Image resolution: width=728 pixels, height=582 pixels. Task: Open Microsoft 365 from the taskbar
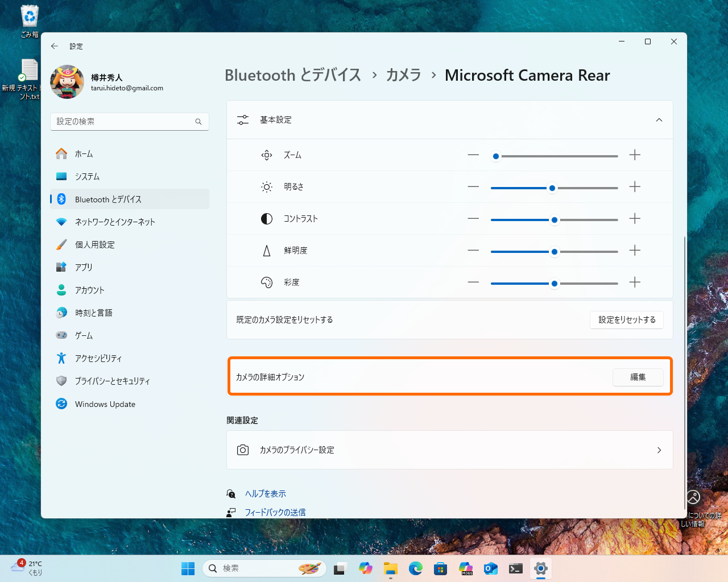[x=466, y=568]
